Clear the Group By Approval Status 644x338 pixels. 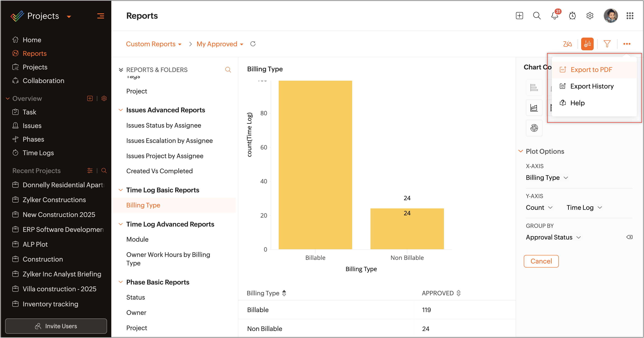click(x=629, y=237)
